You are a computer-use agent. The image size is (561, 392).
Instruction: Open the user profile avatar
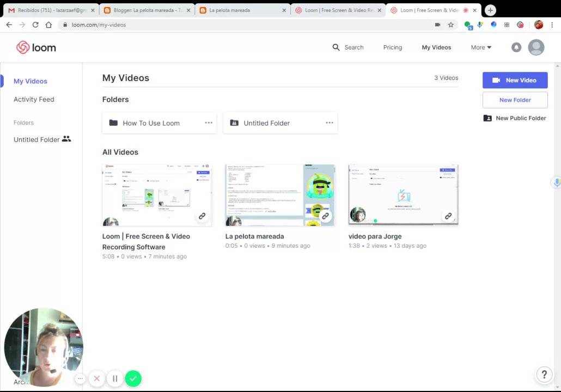tap(536, 47)
